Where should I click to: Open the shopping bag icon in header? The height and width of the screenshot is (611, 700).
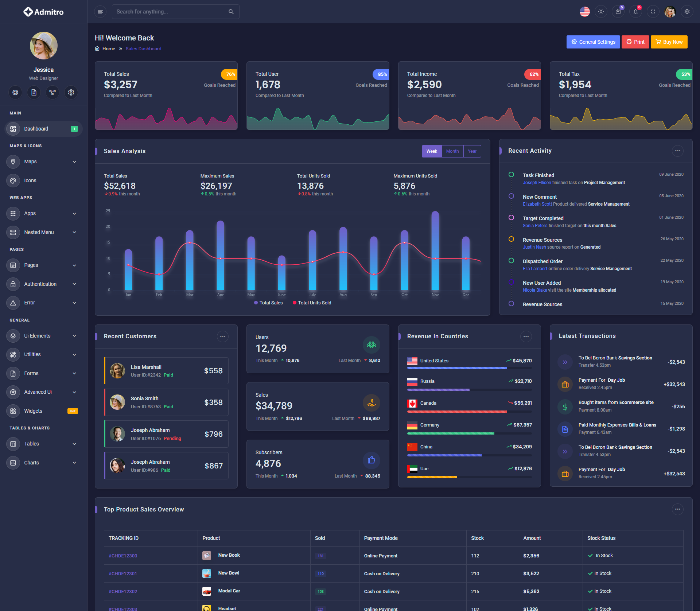click(618, 12)
